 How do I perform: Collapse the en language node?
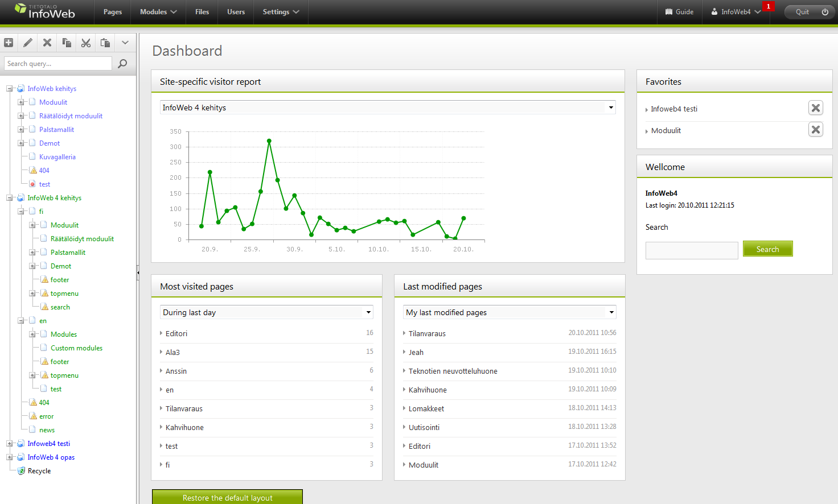coord(21,321)
